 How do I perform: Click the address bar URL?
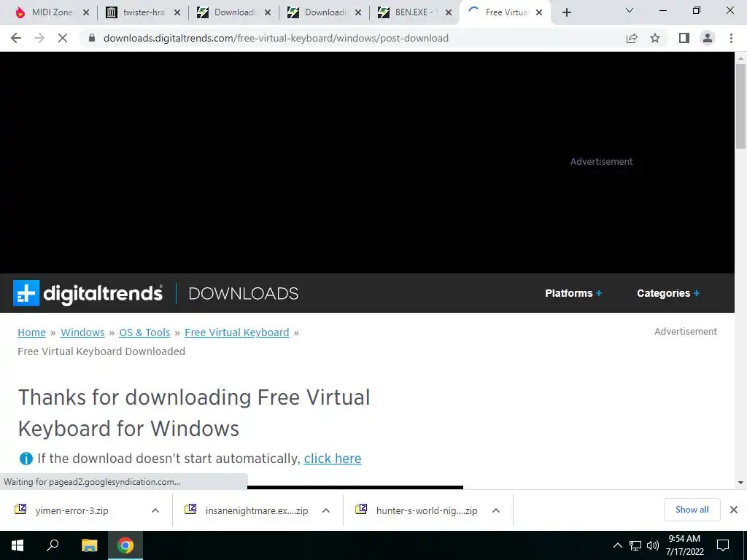coord(276,38)
